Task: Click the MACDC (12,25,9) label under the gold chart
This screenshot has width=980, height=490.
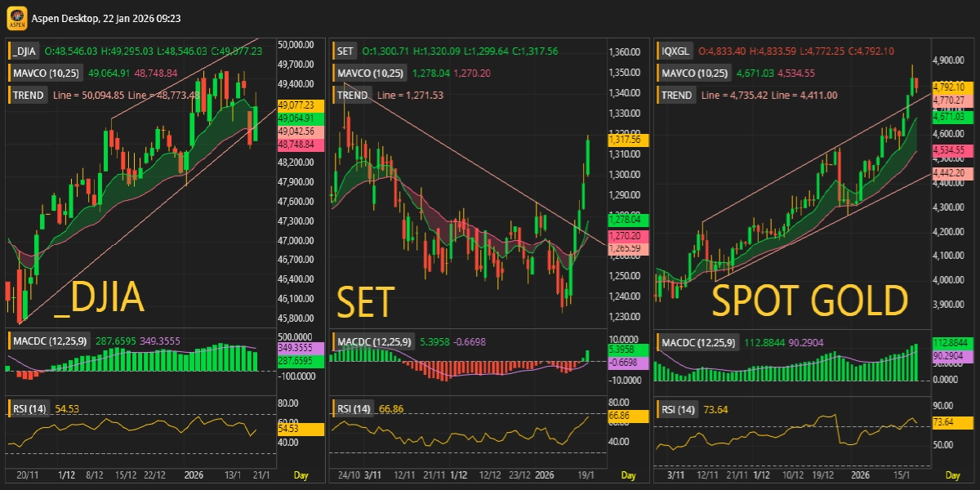Action: (698, 342)
